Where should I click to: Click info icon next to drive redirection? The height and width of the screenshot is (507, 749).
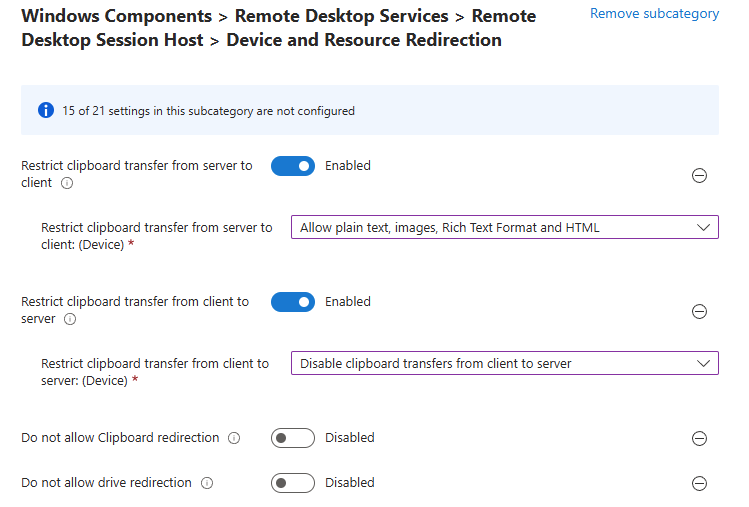[x=207, y=483]
